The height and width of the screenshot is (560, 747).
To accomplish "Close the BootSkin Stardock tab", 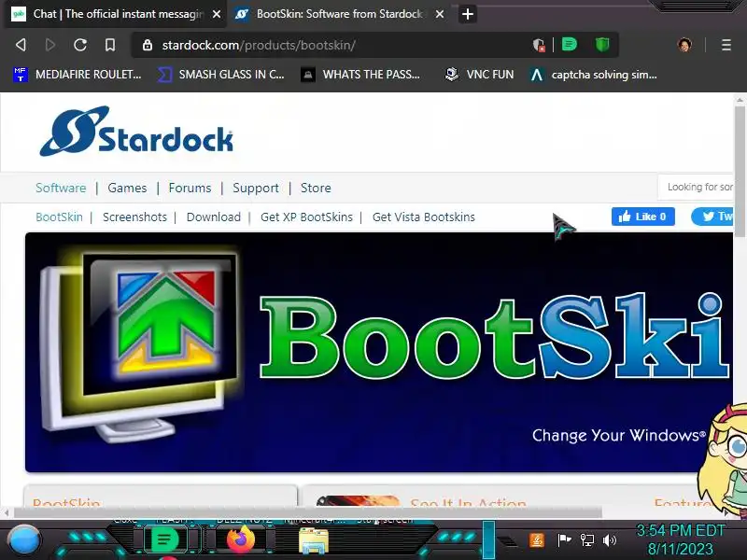I will click(440, 14).
